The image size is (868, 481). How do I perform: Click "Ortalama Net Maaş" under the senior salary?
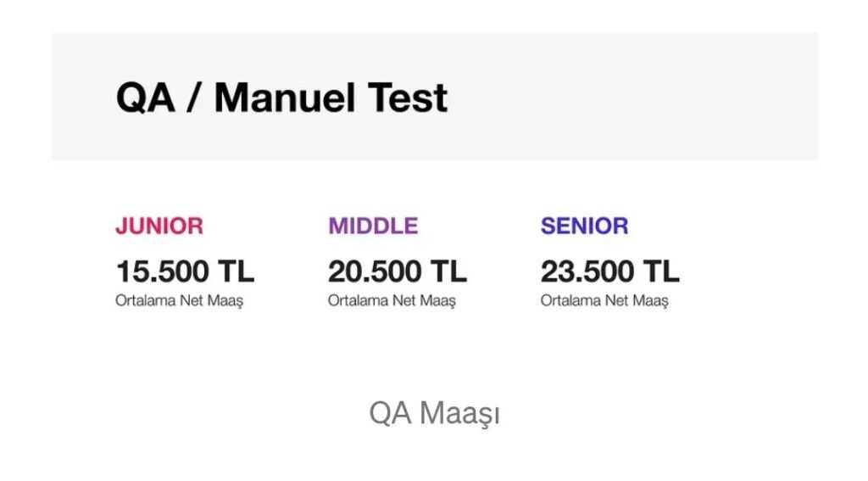(604, 300)
